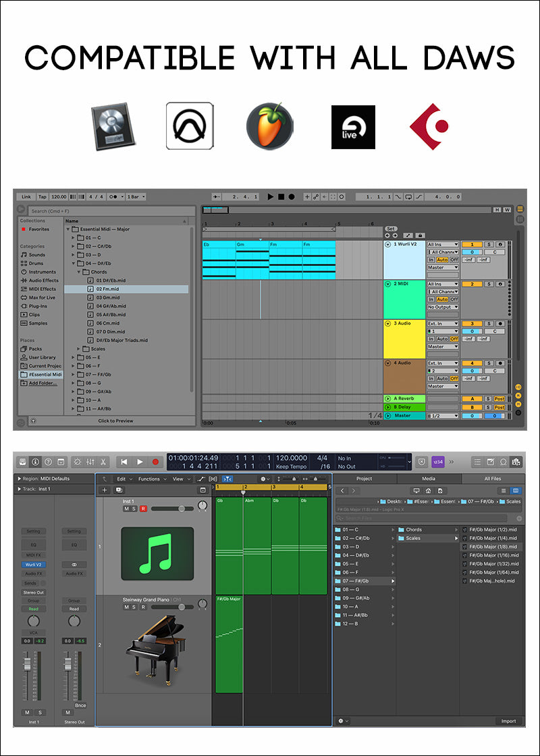540x756 pixels.
Task: Open the Functions menu in Logic tracks area
Action: (151, 479)
